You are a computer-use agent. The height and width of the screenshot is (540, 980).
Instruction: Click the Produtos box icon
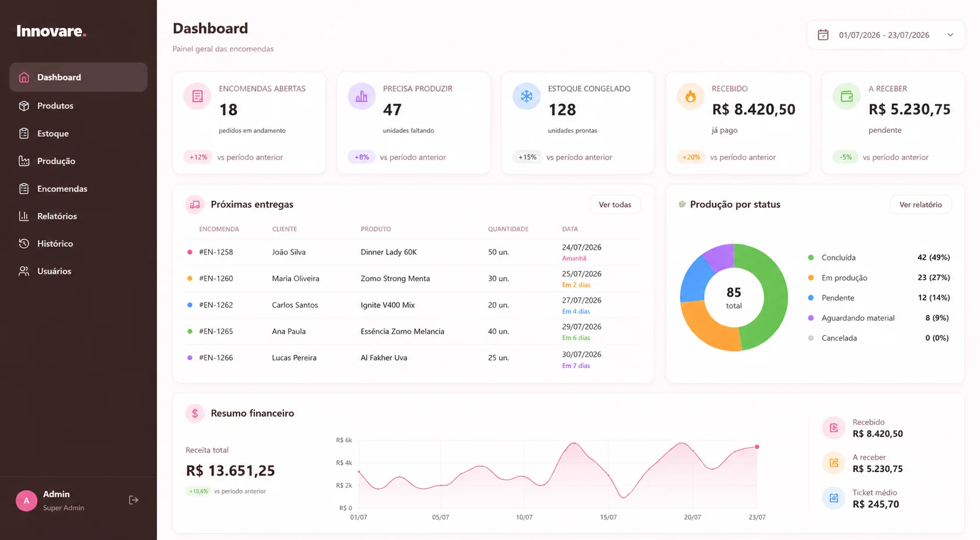click(x=24, y=106)
